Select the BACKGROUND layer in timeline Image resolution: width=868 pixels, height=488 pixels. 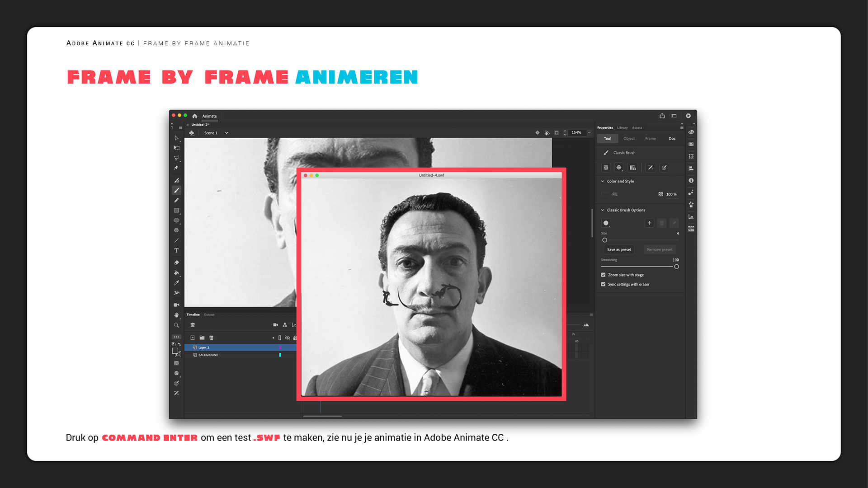[208, 355]
